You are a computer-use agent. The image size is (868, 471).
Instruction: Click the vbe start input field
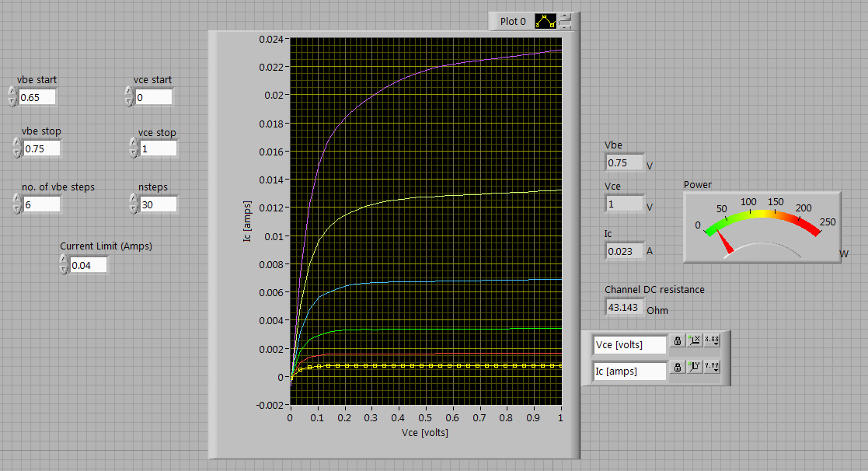(x=37, y=97)
